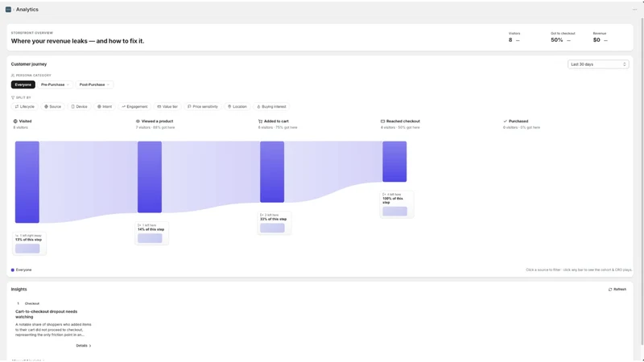644x362 pixels.
Task: Toggle the Location split chip
Action: 237,107
